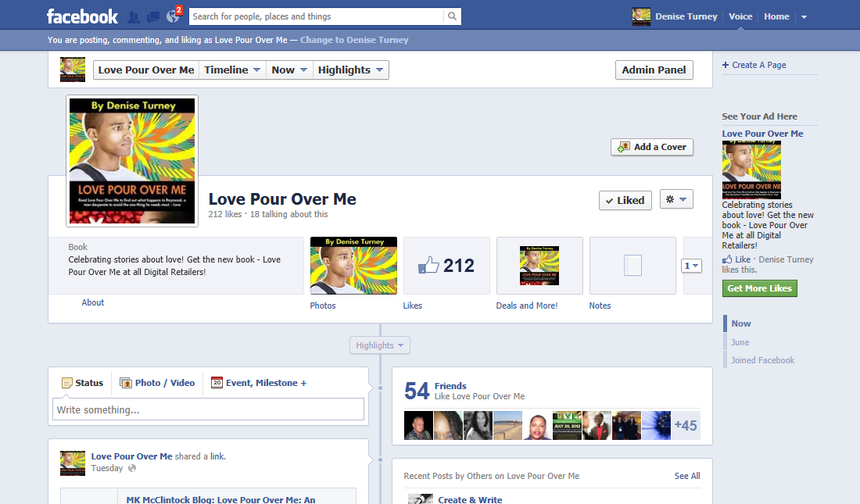Open the Admin Panel

pyautogui.click(x=654, y=70)
